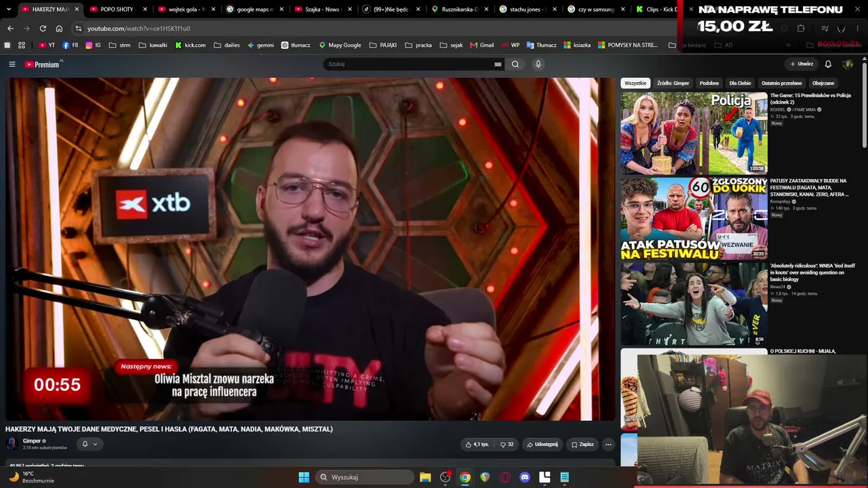The height and width of the screenshot is (488, 868).
Task: Click the ATAK PATUSÓW NA FESTIWALU thumbnail
Action: (x=694, y=218)
